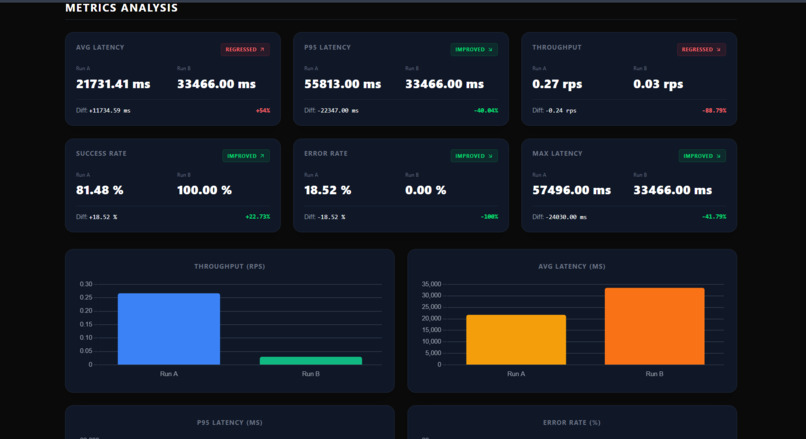
Task: Click the 20,000 y-axis tick in latency chart
Action: coord(431,318)
